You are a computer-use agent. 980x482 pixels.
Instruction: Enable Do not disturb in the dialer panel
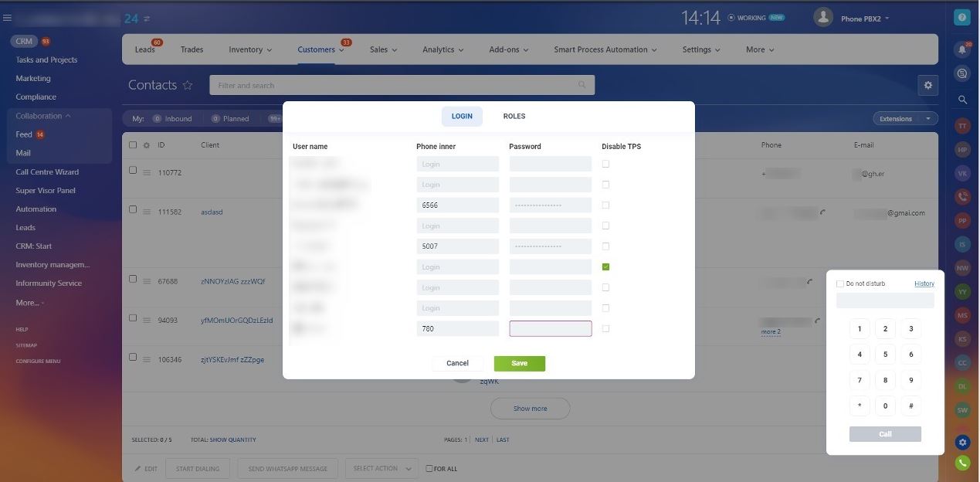(839, 283)
